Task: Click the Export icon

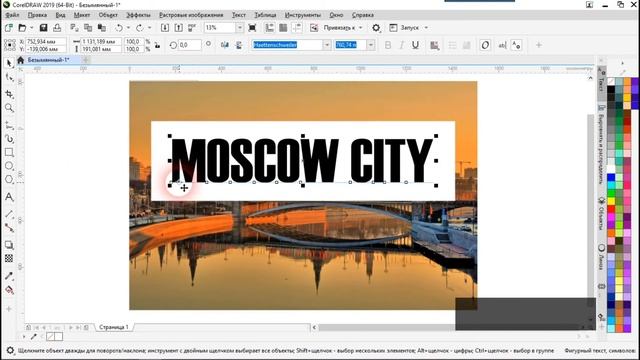Action: point(178,28)
